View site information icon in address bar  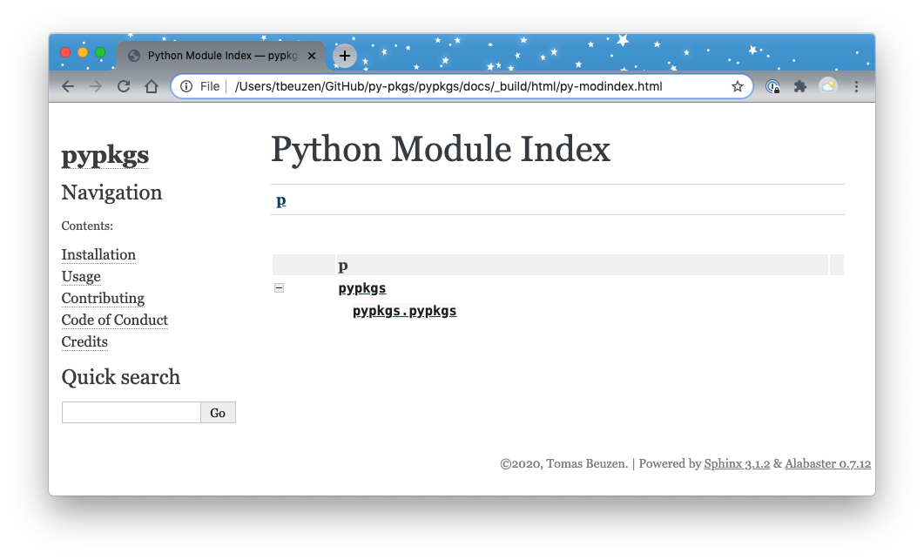[186, 86]
